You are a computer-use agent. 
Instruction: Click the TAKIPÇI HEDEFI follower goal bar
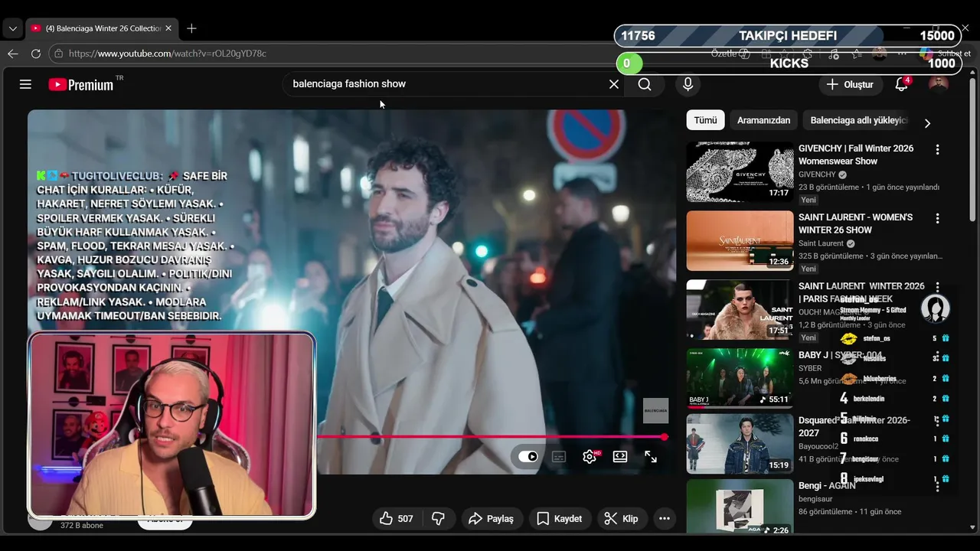tap(788, 36)
